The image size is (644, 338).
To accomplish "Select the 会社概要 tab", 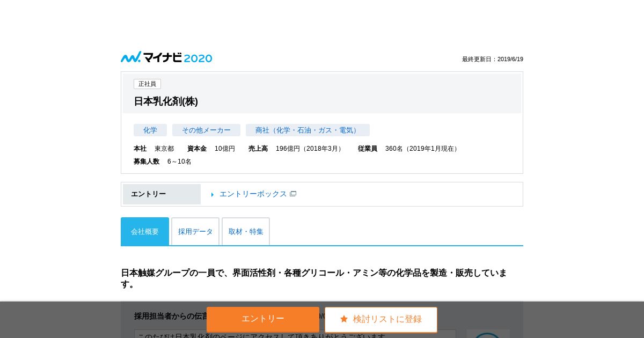I will coord(145,231).
